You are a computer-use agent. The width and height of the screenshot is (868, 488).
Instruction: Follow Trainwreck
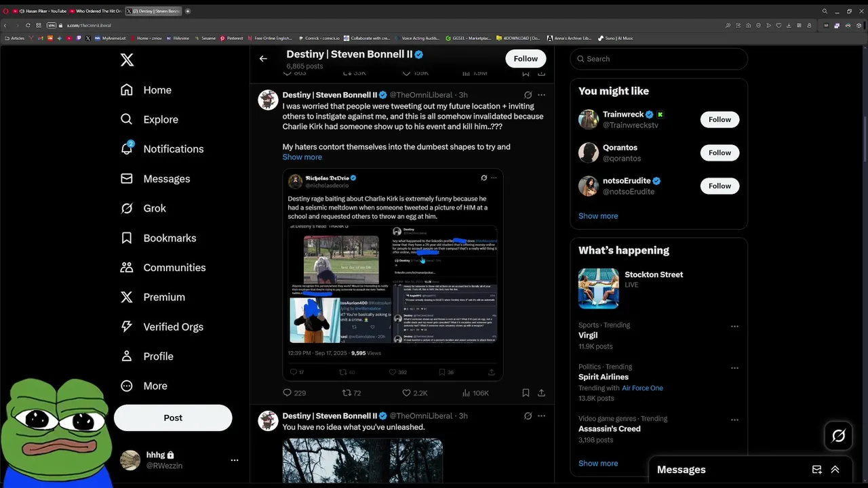point(719,119)
